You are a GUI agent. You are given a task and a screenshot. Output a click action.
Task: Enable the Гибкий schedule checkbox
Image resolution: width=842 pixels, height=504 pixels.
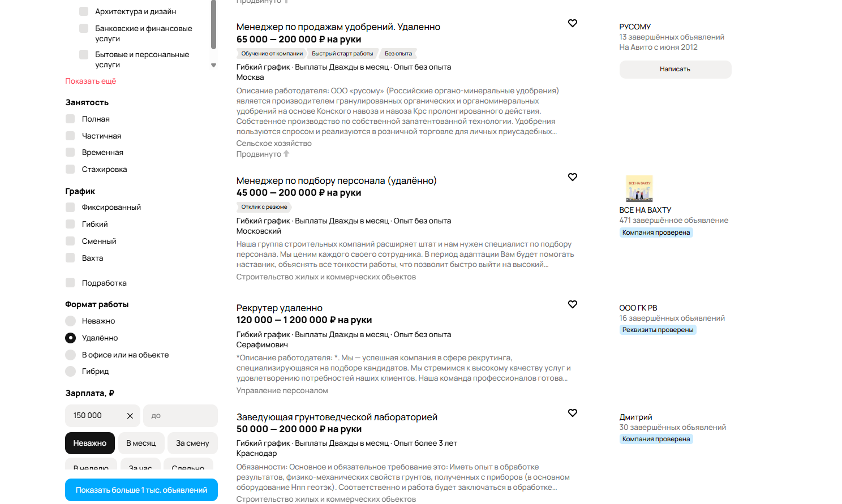tap(70, 224)
